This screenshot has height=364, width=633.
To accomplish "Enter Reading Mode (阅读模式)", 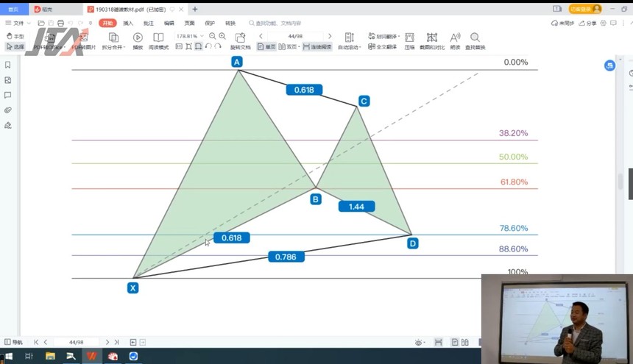I will coord(158,40).
